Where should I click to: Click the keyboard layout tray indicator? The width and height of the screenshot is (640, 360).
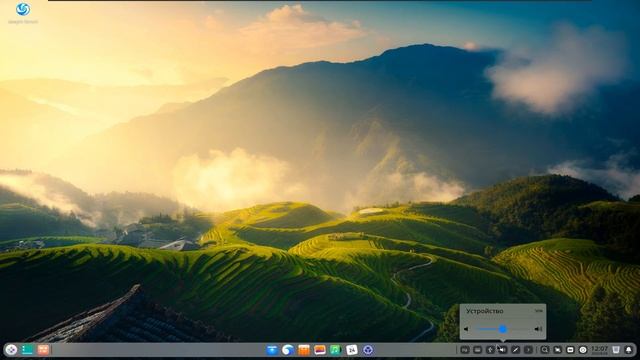click(465, 350)
